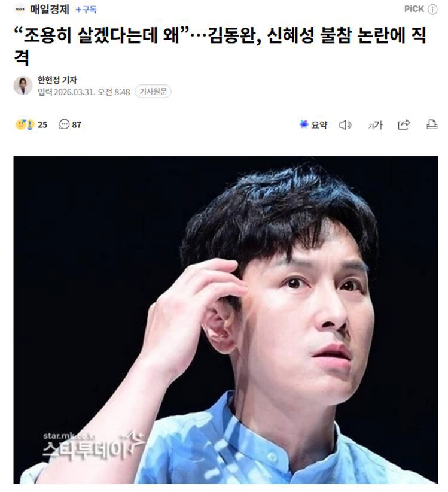Click the article headline about 김동완
Image resolution: width=448 pixels, height=492 pixels.
pyautogui.click(x=220, y=46)
